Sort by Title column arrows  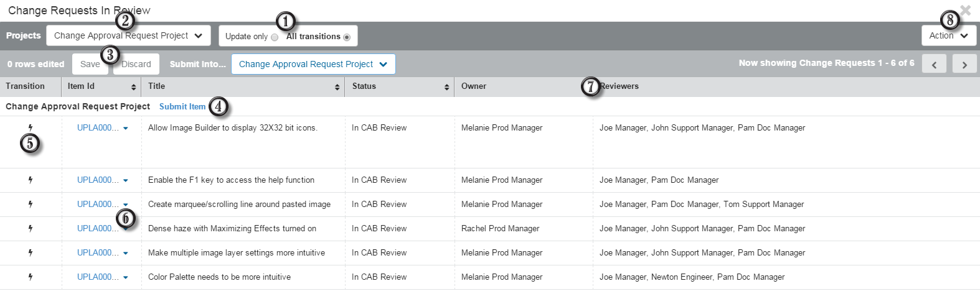337,87
